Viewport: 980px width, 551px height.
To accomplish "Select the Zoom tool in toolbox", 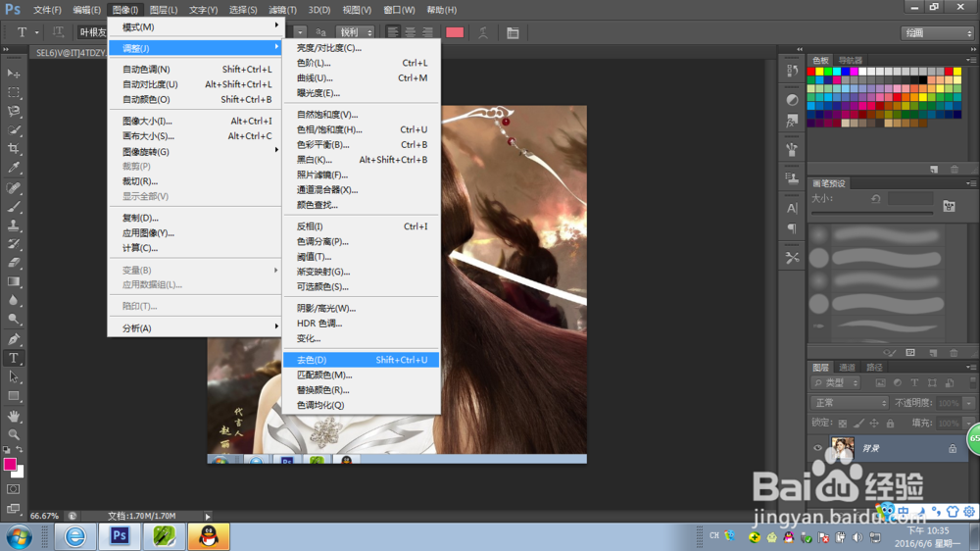I will (13, 434).
